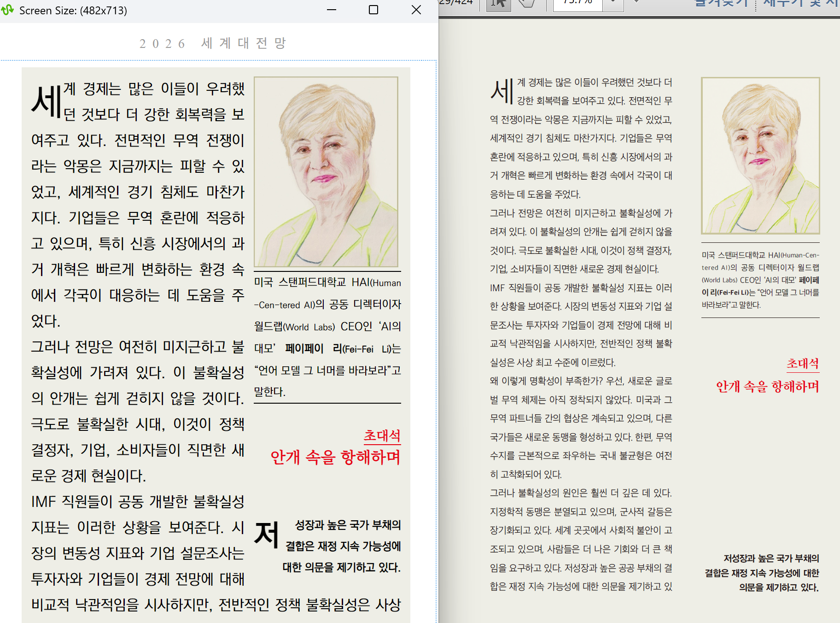
Task: Click line 왜 이렇게 명확성이 부족한가 in PDF page
Action: pos(581,381)
